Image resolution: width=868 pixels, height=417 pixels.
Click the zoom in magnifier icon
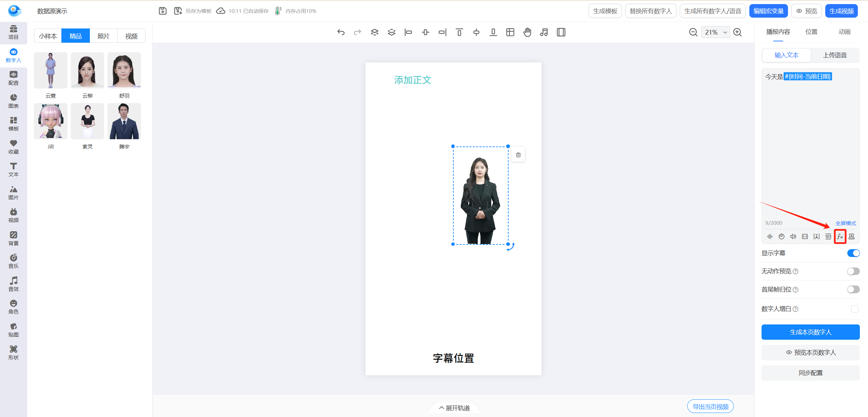click(x=737, y=32)
